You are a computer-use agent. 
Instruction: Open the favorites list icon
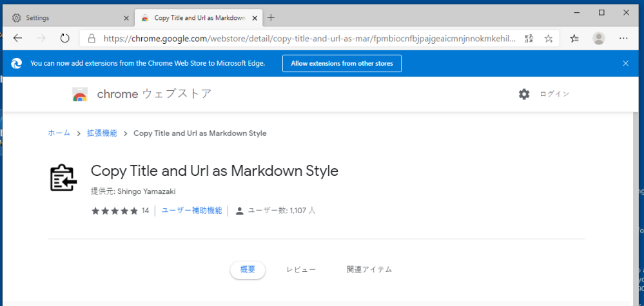click(574, 39)
